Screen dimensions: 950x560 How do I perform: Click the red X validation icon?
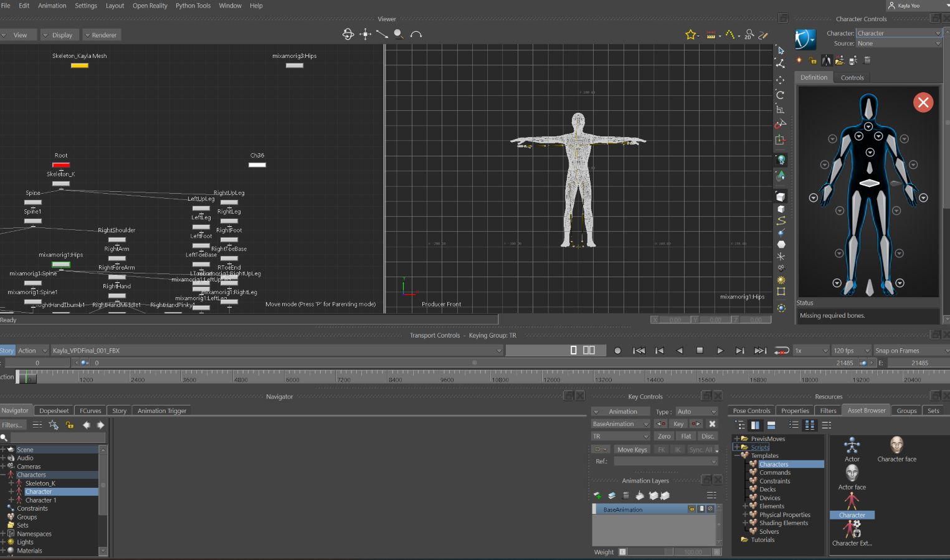(x=923, y=103)
